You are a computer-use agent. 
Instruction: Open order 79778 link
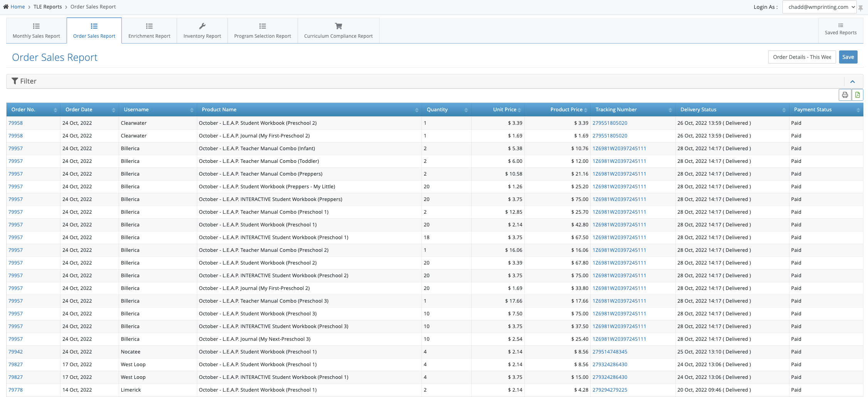click(15, 390)
